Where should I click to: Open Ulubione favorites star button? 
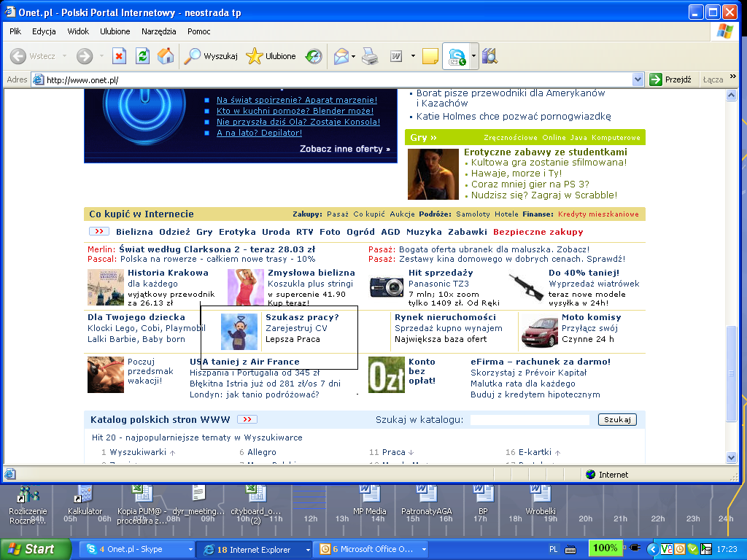coord(271,56)
